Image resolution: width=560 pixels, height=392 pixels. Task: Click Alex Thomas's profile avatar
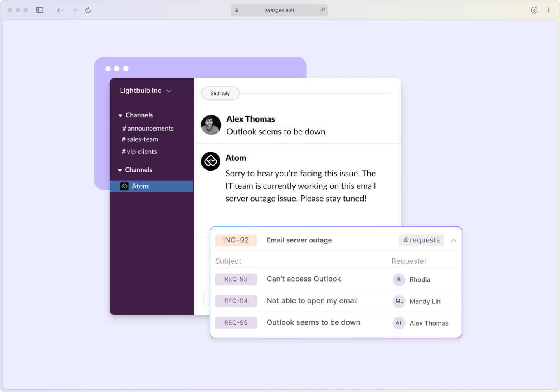pos(211,125)
